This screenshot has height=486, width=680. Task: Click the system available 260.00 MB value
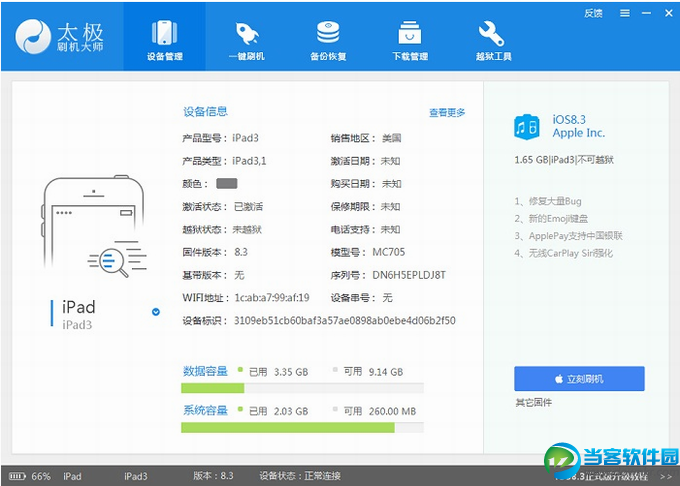click(x=392, y=411)
